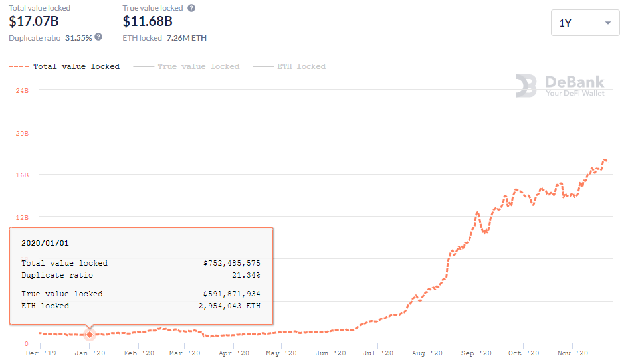Enable the True value locked legend series

tap(186, 66)
